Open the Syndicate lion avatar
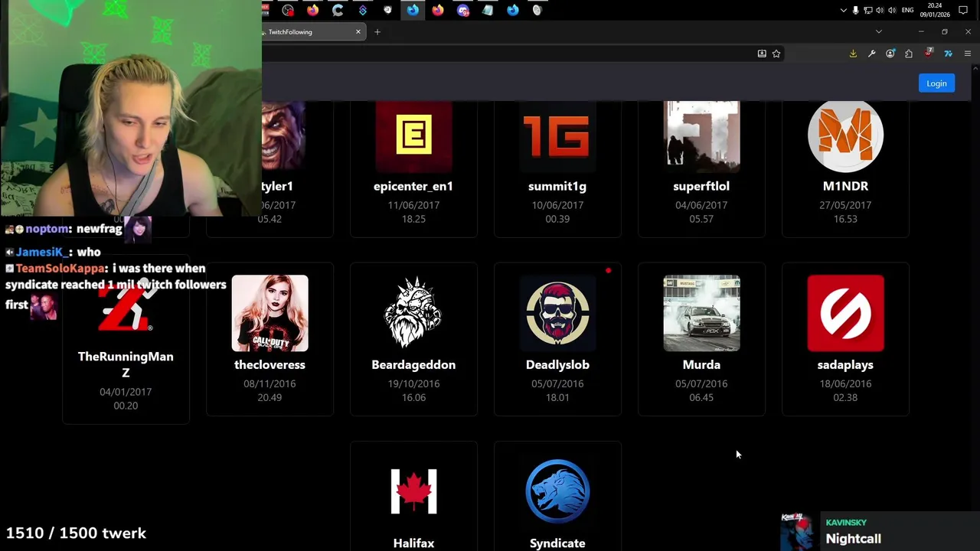 click(x=557, y=491)
